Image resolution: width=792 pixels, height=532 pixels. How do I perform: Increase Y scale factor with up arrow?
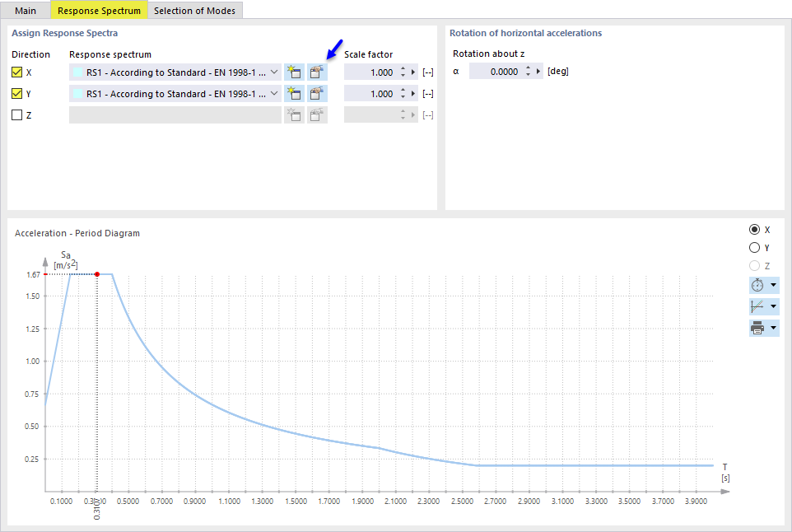tap(403, 90)
